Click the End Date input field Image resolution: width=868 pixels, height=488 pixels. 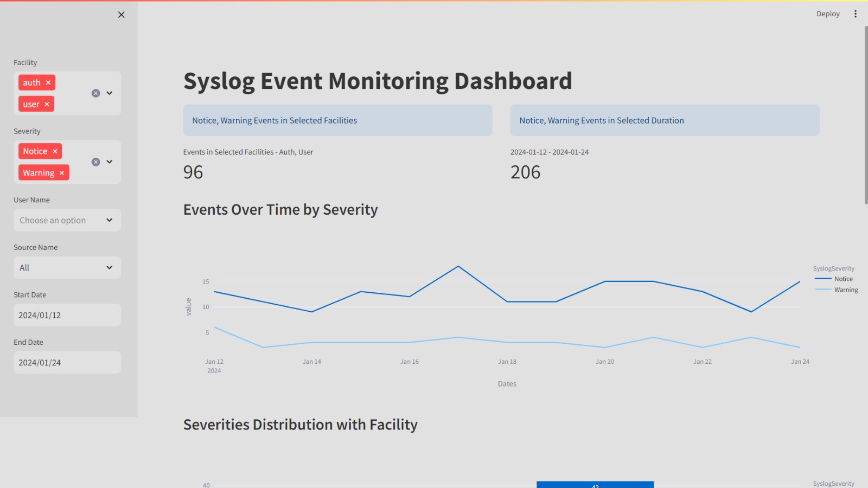click(67, 363)
